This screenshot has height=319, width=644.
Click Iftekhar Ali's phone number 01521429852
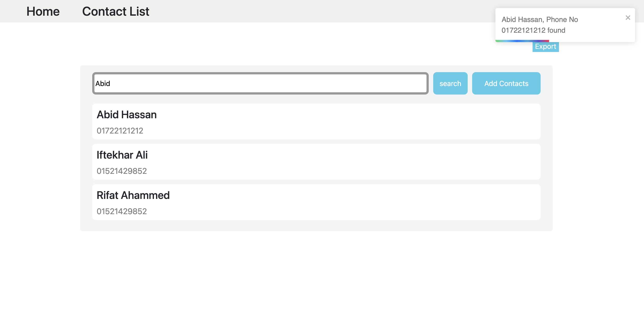click(122, 171)
